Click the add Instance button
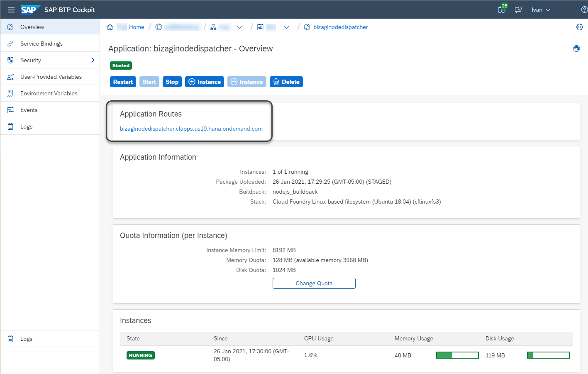588x374 pixels. point(205,82)
